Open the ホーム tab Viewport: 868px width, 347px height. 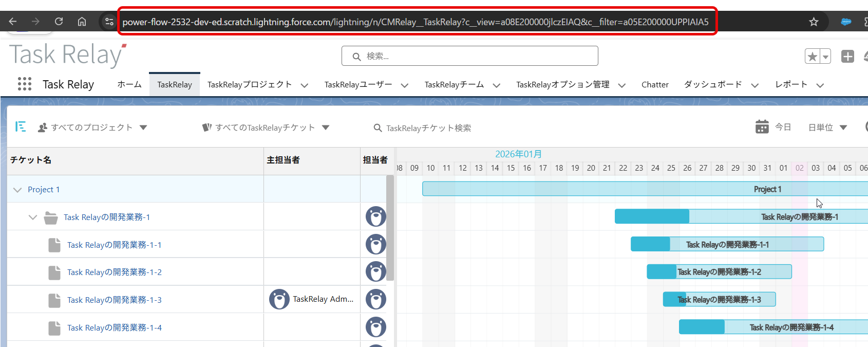[x=129, y=84]
